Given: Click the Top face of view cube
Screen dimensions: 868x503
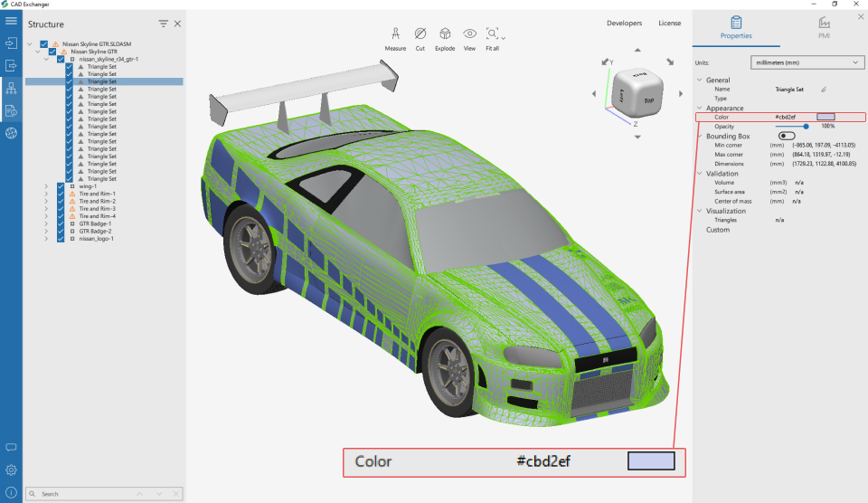Looking at the screenshot, I should 649,100.
